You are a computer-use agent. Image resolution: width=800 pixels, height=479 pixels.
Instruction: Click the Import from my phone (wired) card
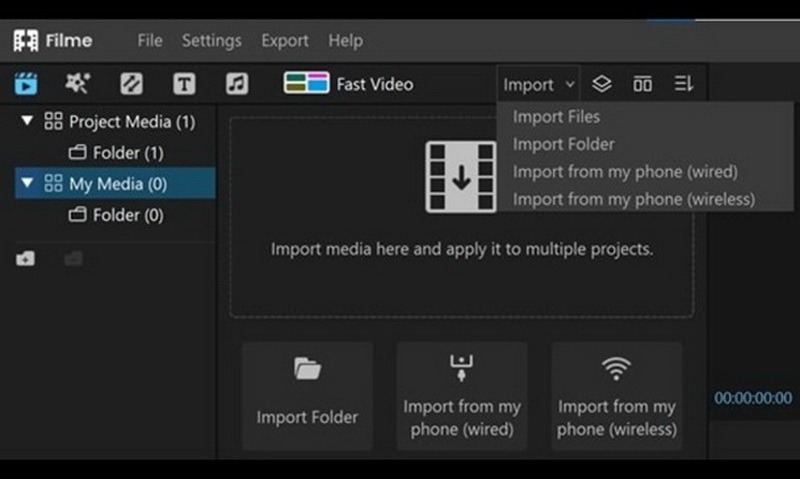(x=462, y=396)
